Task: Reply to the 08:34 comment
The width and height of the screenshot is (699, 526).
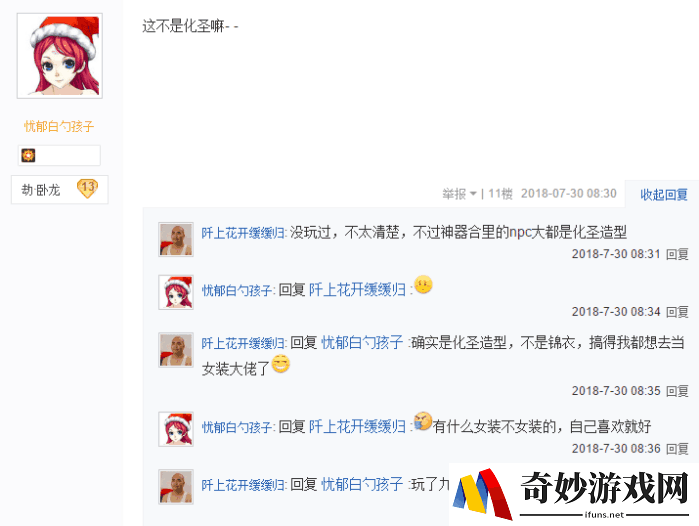Action: point(677,312)
